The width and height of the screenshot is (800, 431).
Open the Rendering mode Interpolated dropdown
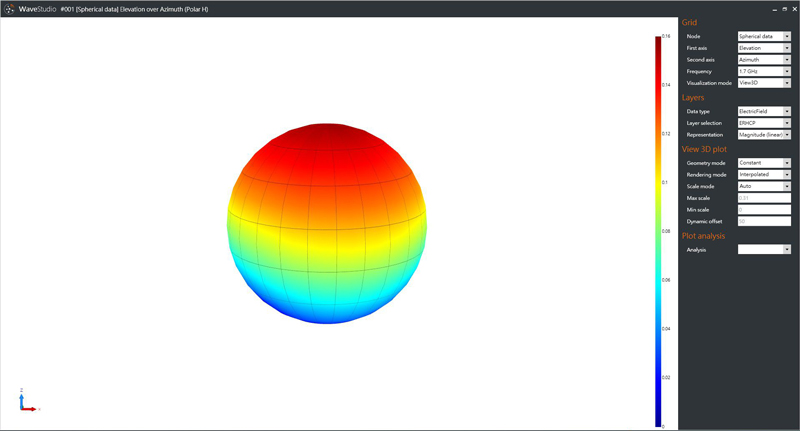click(x=764, y=174)
